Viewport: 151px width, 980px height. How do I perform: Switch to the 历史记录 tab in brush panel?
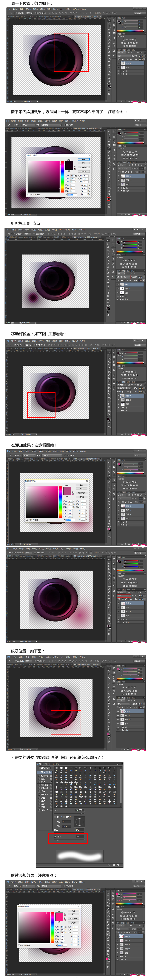56,764
